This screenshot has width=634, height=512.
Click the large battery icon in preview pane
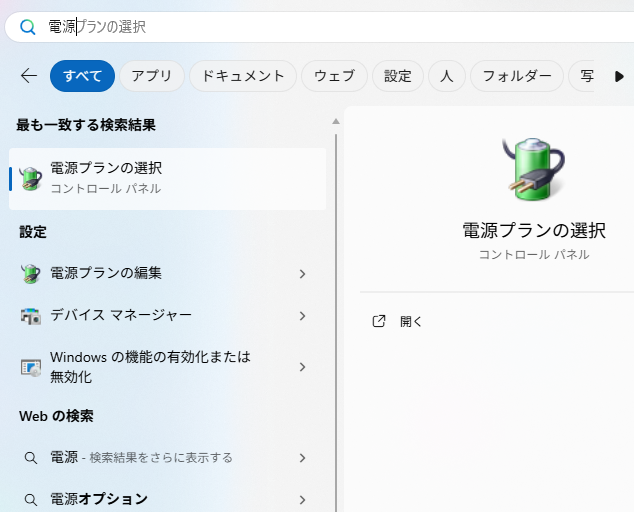click(534, 169)
